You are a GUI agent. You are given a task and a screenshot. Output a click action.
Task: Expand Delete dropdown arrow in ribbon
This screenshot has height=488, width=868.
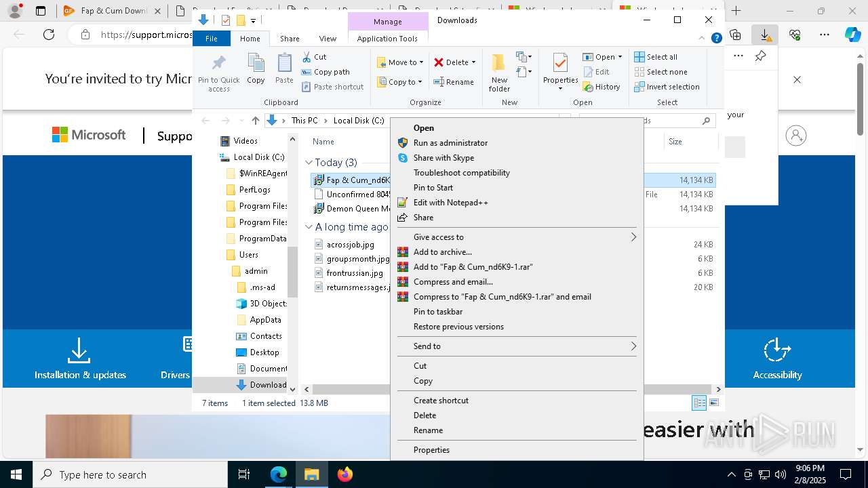click(x=473, y=62)
